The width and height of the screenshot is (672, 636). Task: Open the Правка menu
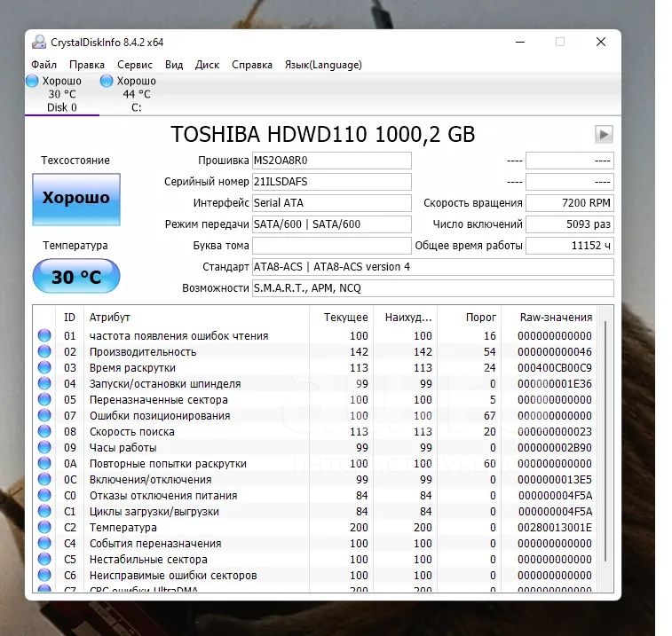tap(87, 65)
